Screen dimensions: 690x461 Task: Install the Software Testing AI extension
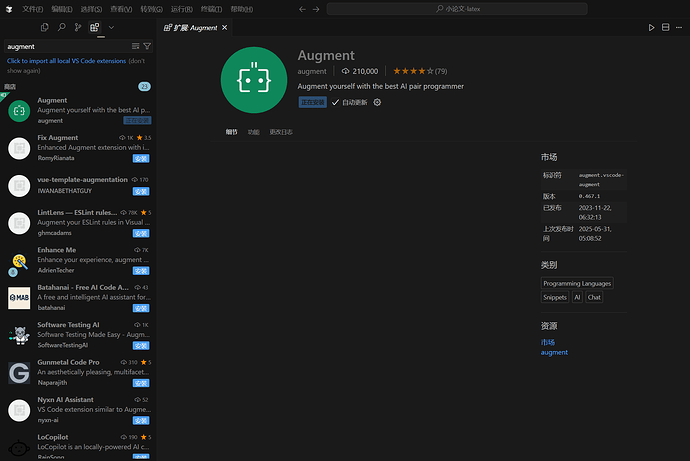[141, 346]
